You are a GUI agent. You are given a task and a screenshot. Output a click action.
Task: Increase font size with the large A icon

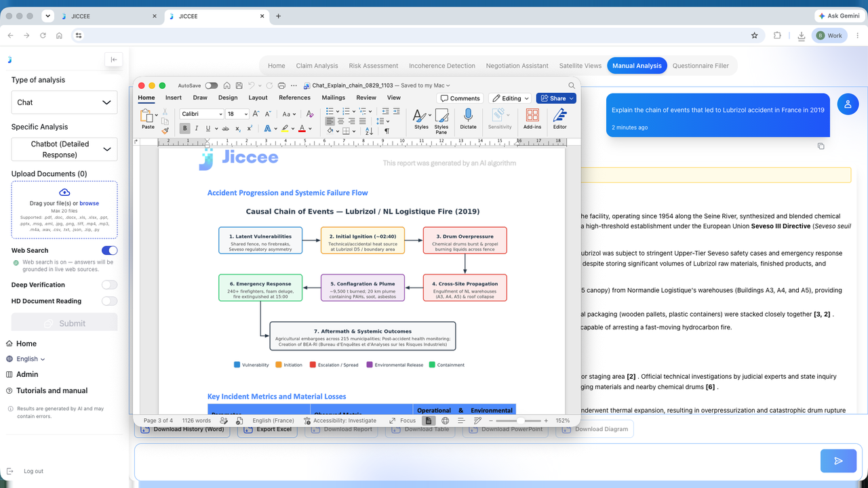coord(256,115)
